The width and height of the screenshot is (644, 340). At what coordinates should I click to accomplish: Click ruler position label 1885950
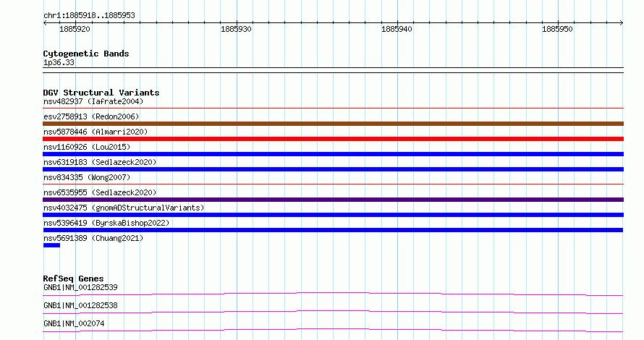(557, 29)
